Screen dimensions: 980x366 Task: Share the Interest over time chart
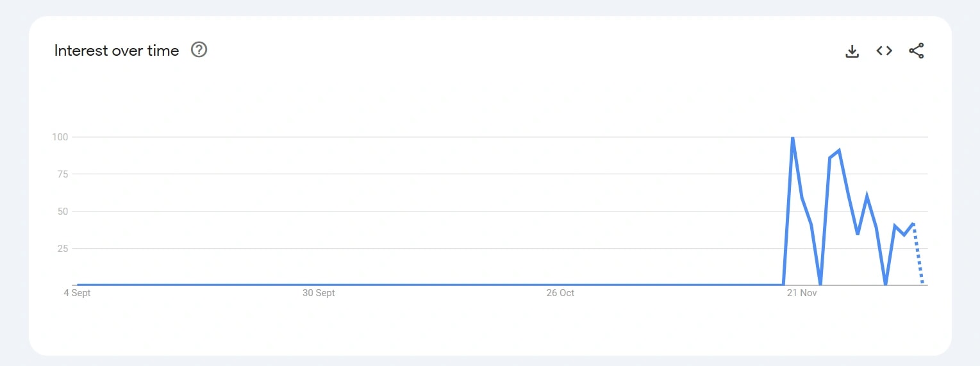tap(917, 51)
